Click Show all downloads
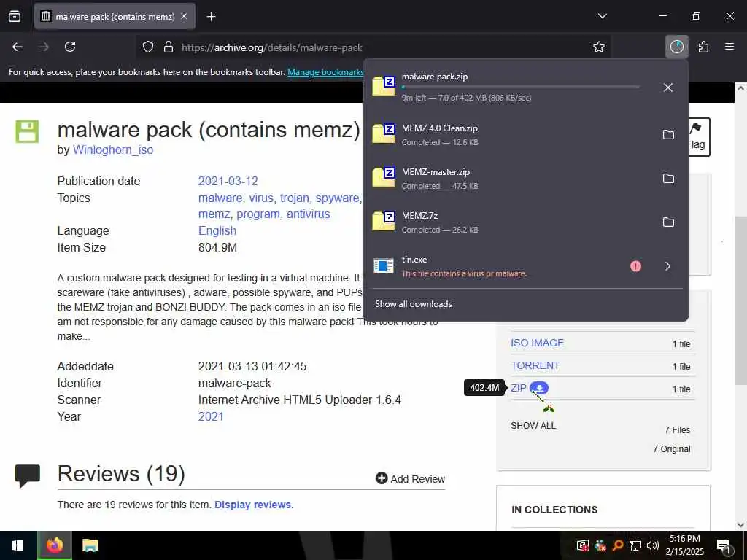The image size is (747, 560). coord(414,304)
